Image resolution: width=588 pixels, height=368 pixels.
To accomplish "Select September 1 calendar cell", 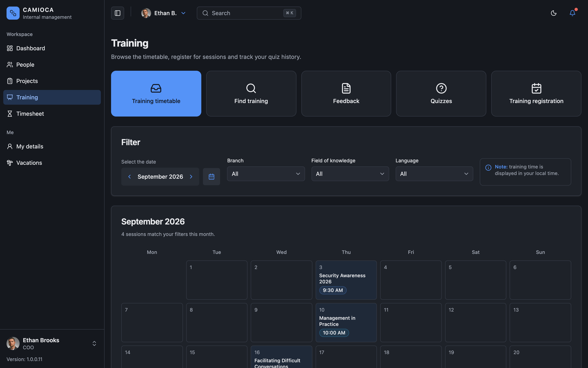I will [216, 280].
